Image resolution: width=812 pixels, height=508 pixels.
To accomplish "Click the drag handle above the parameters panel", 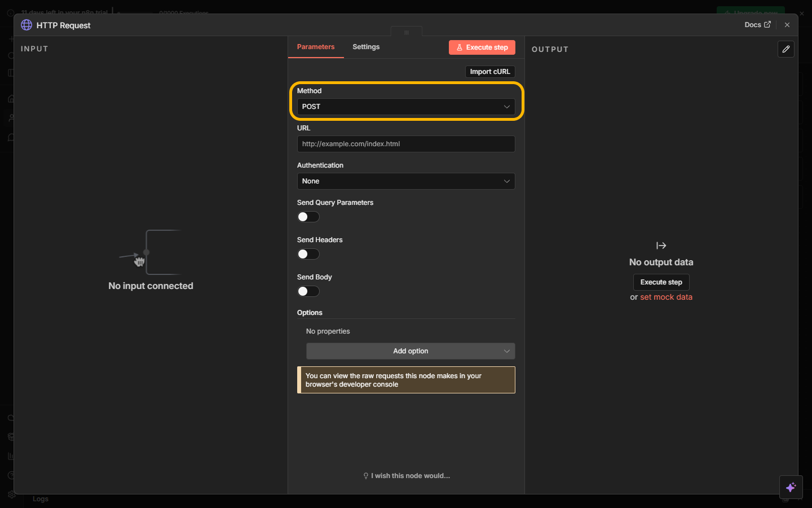I will [x=406, y=32].
